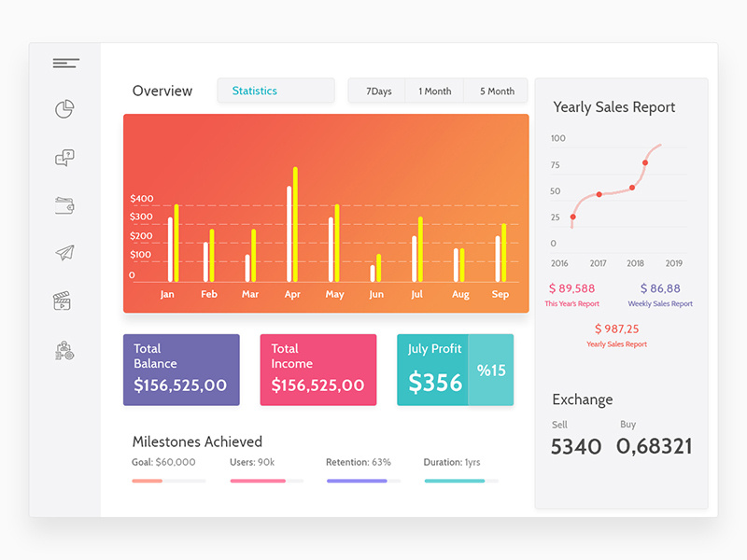
Task: Open This Year's Report link
Action: point(572,303)
